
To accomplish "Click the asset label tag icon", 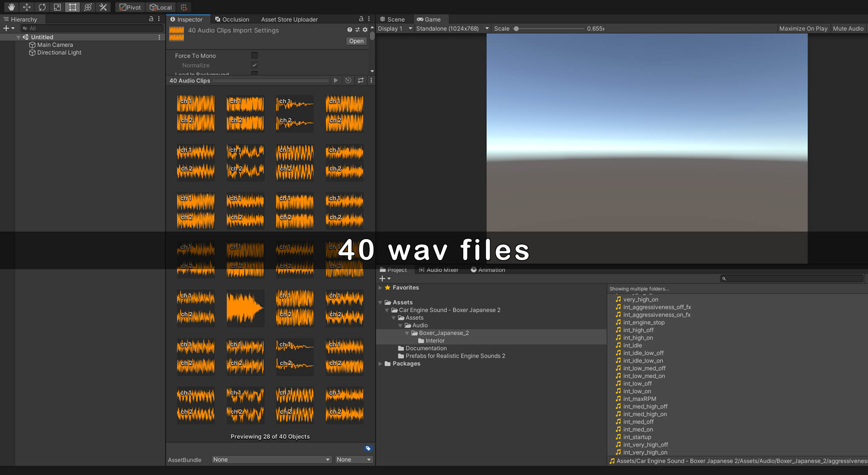I will coord(368,448).
